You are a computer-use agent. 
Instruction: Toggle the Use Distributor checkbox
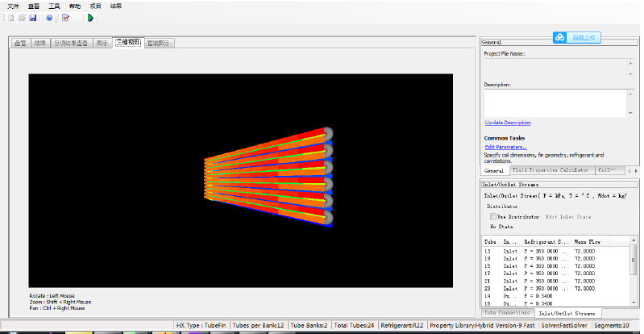[492, 216]
